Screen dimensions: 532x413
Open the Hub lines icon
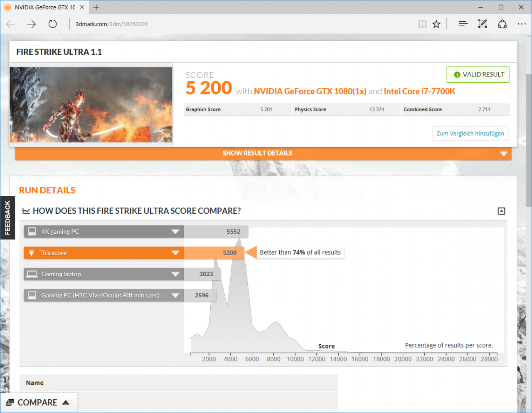point(463,24)
